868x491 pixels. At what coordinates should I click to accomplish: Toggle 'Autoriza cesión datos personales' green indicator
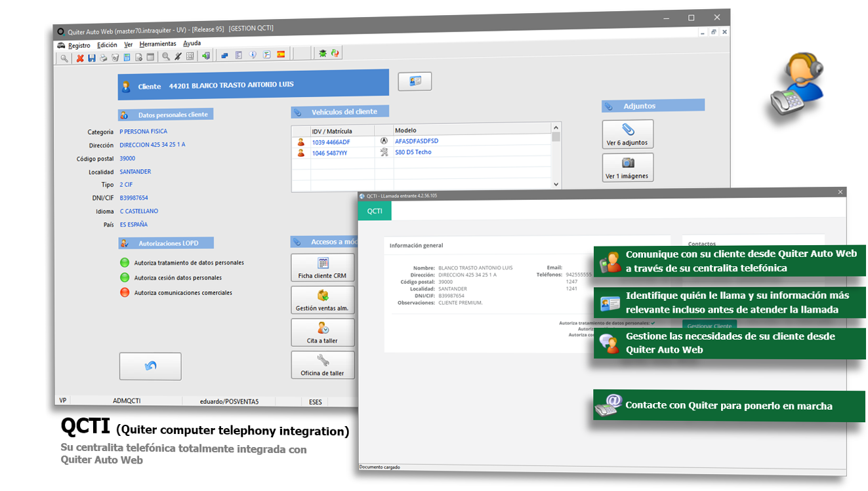coord(125,278)
